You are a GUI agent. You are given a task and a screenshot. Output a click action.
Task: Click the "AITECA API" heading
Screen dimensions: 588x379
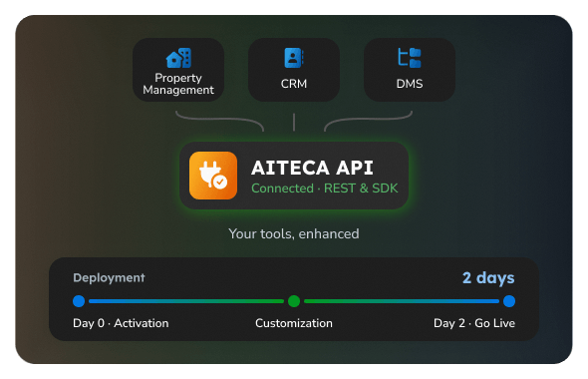click(x=312, y=168)
